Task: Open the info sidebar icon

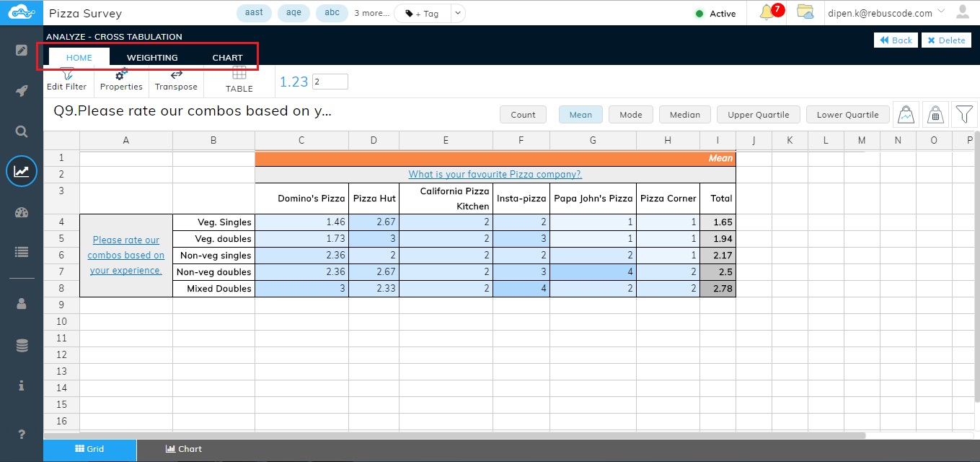Action: [x=22, y=386]
